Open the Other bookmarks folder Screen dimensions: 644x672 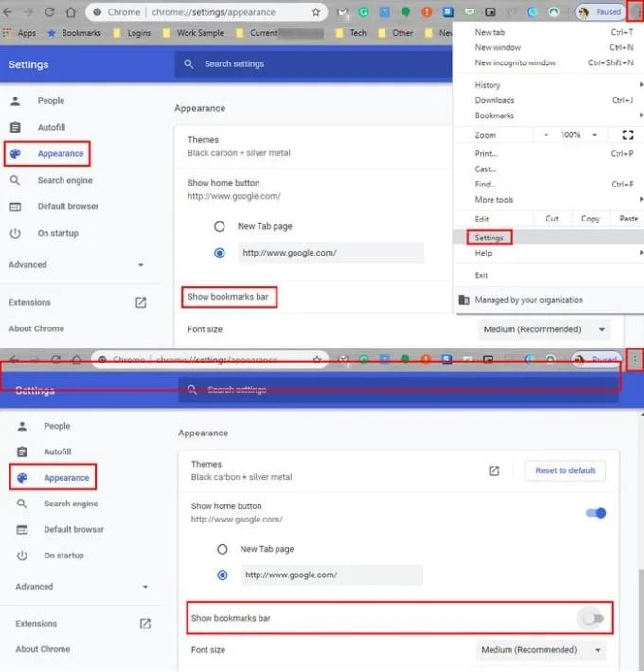[x=396, y=33]
